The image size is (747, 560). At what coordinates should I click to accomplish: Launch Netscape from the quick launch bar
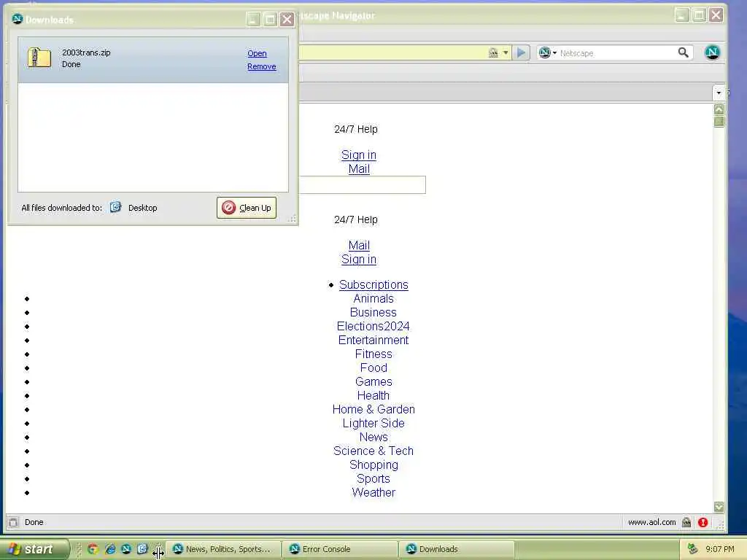[x=126, y=549]
